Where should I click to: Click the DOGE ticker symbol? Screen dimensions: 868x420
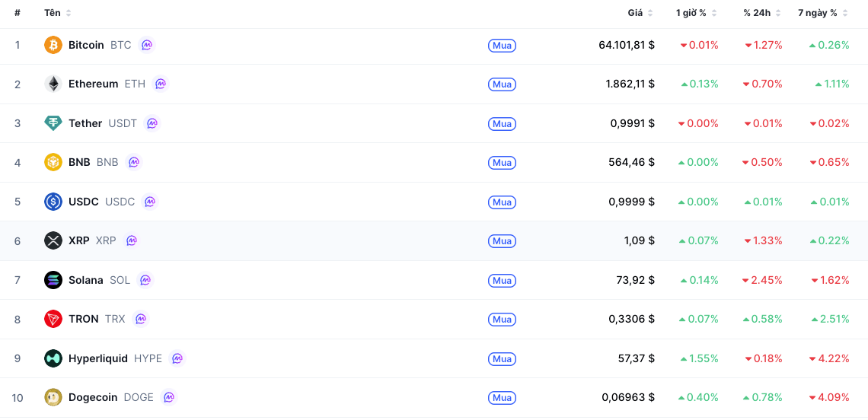point(139,397)
